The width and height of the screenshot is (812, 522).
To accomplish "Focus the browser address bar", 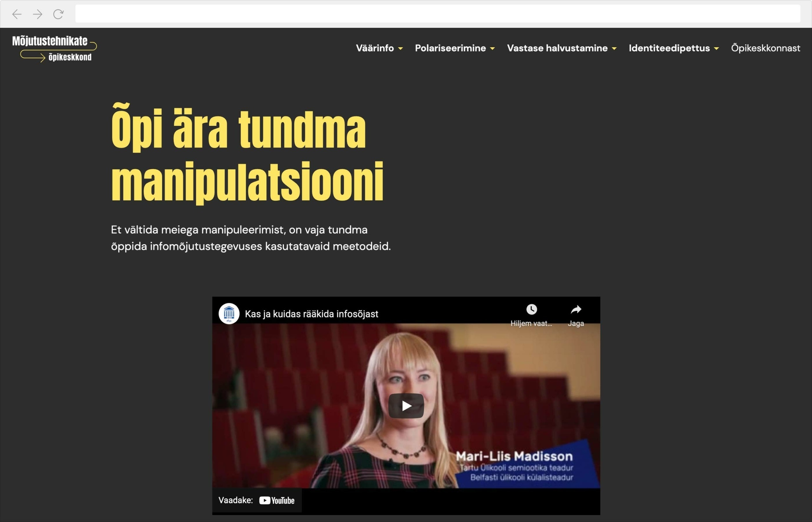I will pos(437,14).
